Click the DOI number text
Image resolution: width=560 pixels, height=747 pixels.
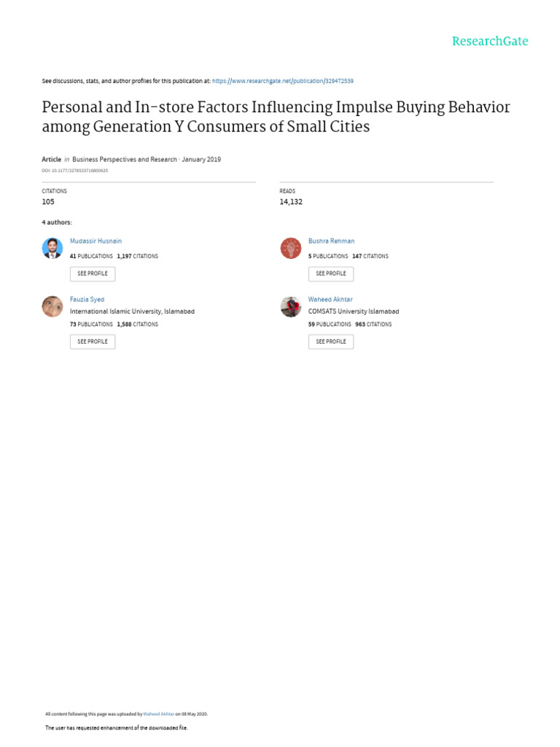point(74,171)
